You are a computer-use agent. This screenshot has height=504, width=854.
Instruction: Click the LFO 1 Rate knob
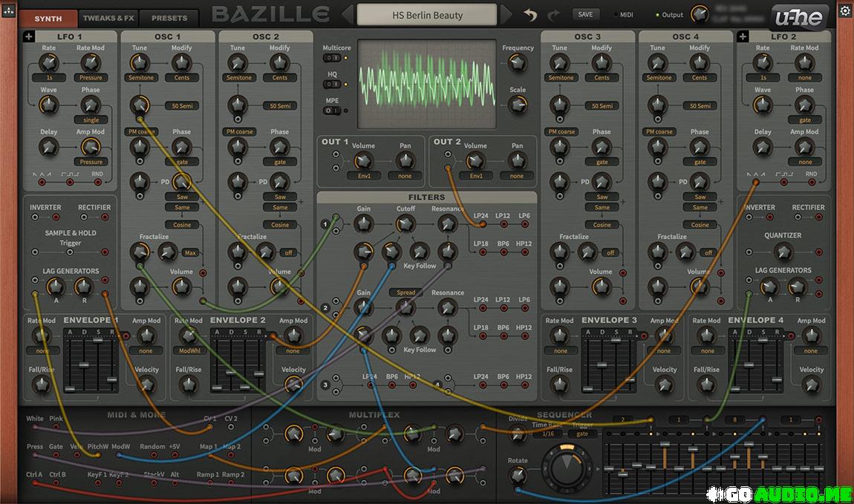click(x=48, y=63)
